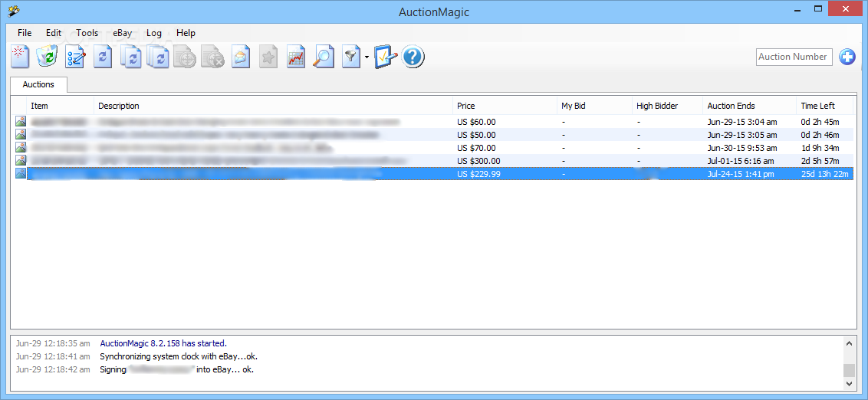
Task: Click picture icon of the US $229.99 auction
Action: (x=21, y=174)
